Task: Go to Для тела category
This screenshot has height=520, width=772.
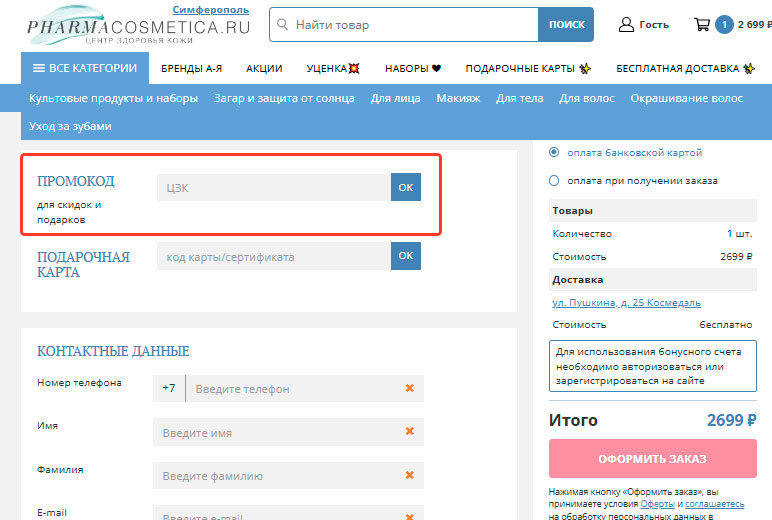Action: 519,98
